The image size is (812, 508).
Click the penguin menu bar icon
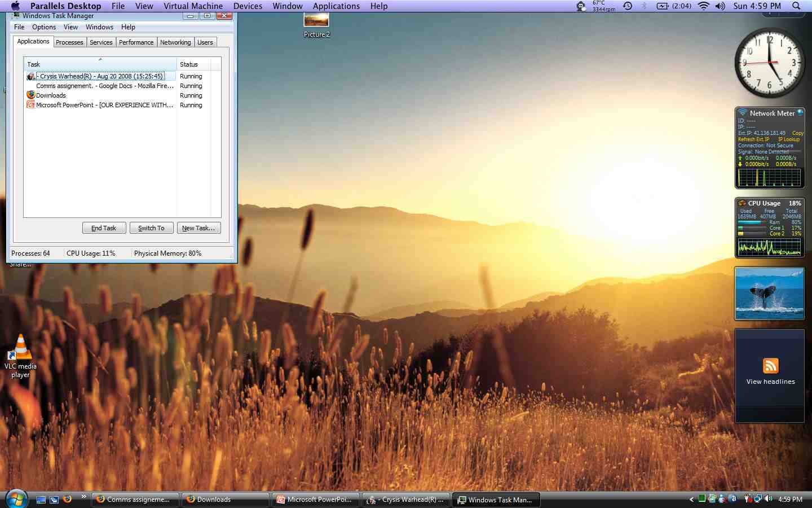[581, 6]
